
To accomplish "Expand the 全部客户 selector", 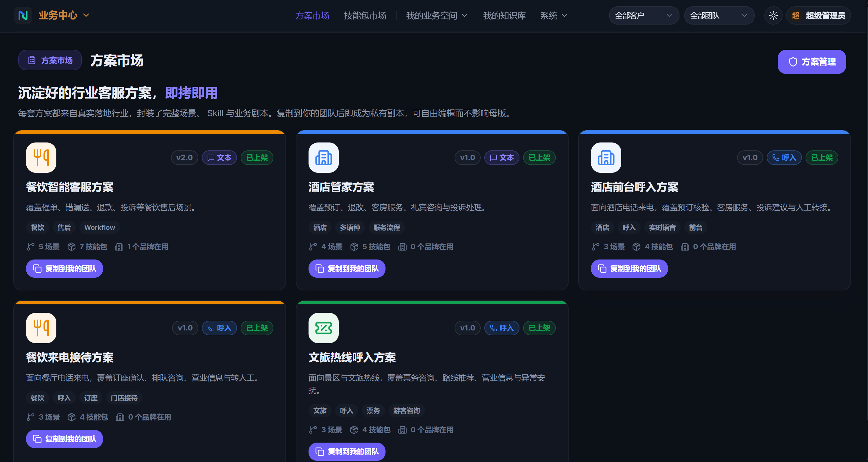I will (x=644, y=15).
